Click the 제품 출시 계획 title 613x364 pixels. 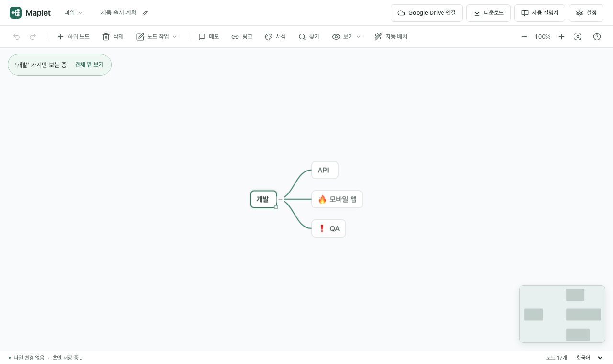pyautogui.click(x=118, y=13)
